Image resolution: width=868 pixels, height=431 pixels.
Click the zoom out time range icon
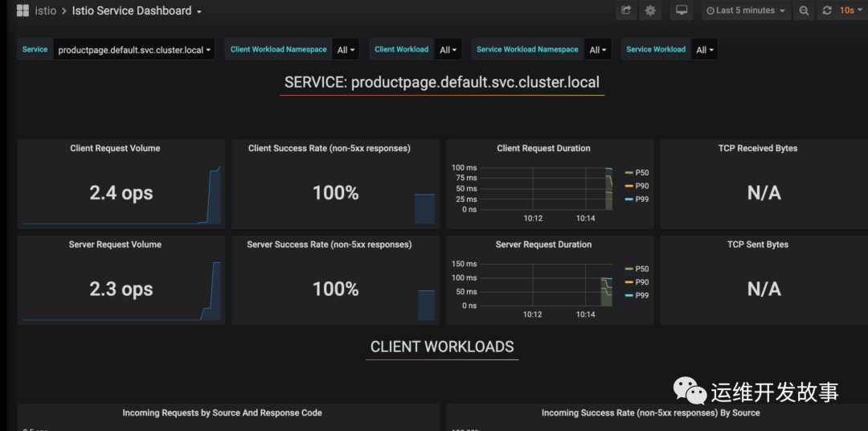click(804, 10)
